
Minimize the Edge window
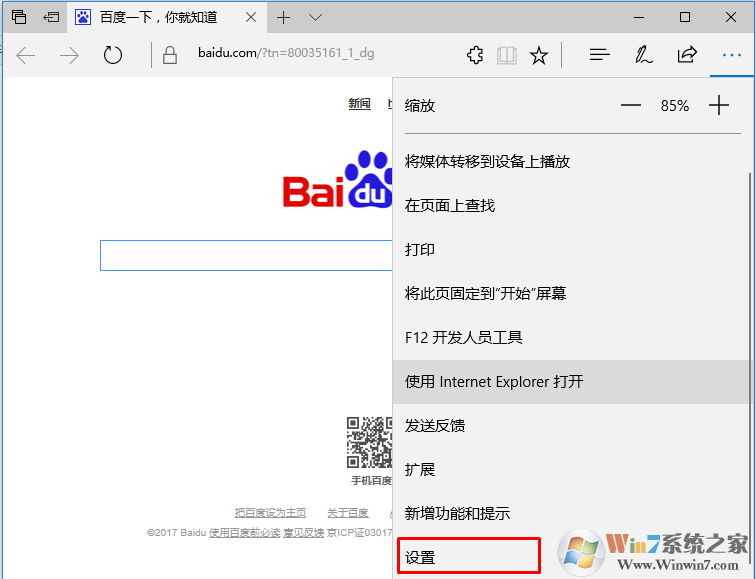click(639, 17)
